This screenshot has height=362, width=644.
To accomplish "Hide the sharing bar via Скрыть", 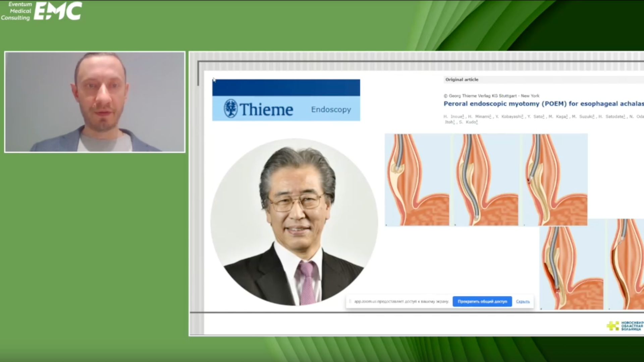I will tap(523, 302).
